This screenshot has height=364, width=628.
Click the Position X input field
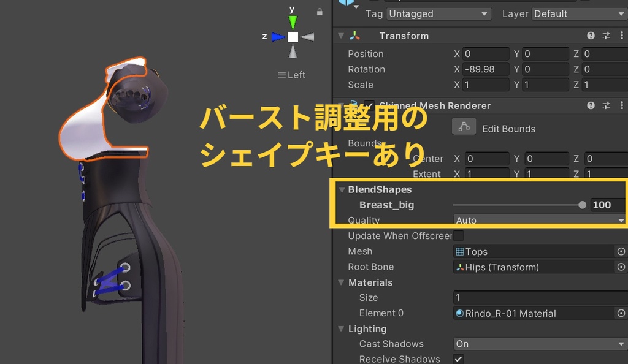[x=486, y=53]
